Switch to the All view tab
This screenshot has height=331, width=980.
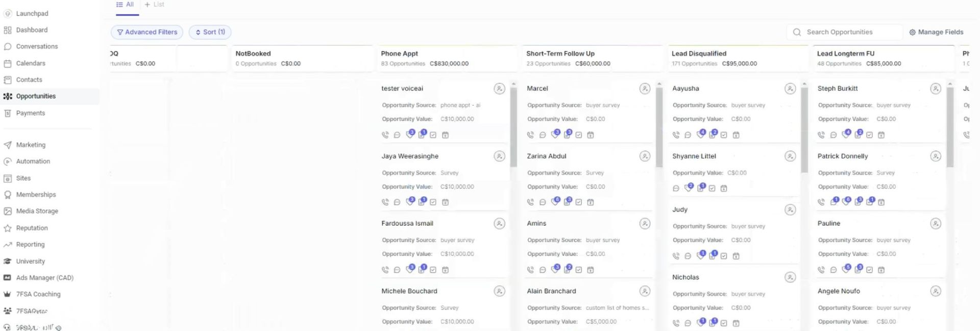(x=125, y=5)
